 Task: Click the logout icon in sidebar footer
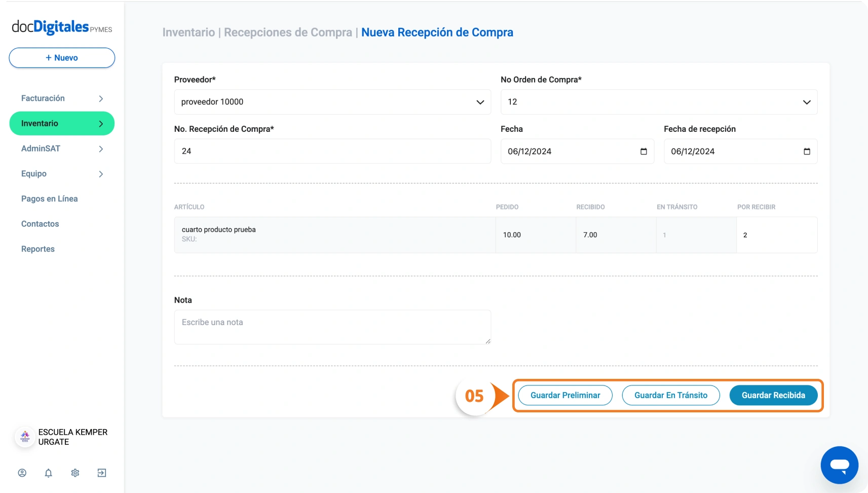pos(102,473)
